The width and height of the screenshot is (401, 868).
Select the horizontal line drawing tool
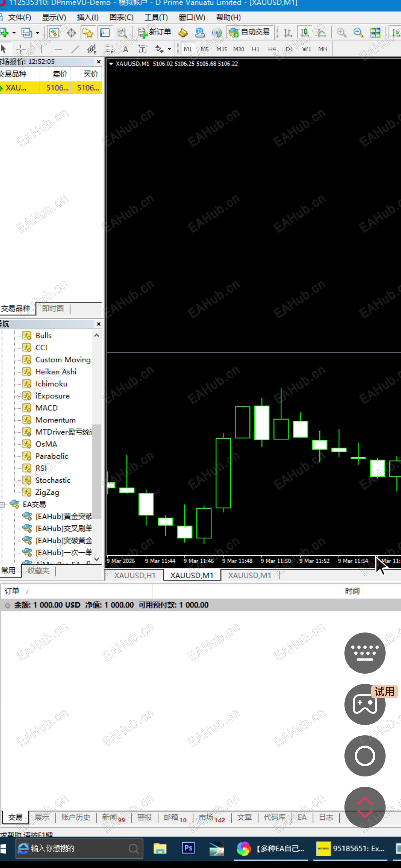58,49
